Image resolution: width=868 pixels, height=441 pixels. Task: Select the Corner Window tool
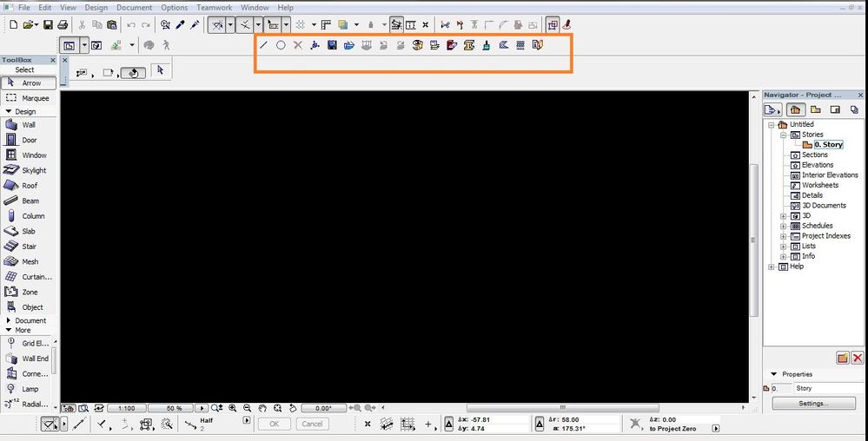coord(27,374)
